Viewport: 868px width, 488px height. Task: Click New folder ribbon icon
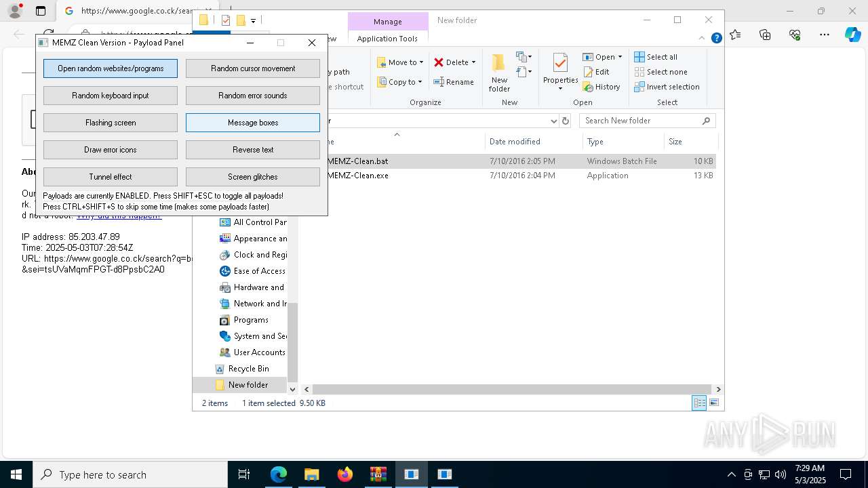coord(499,73)
